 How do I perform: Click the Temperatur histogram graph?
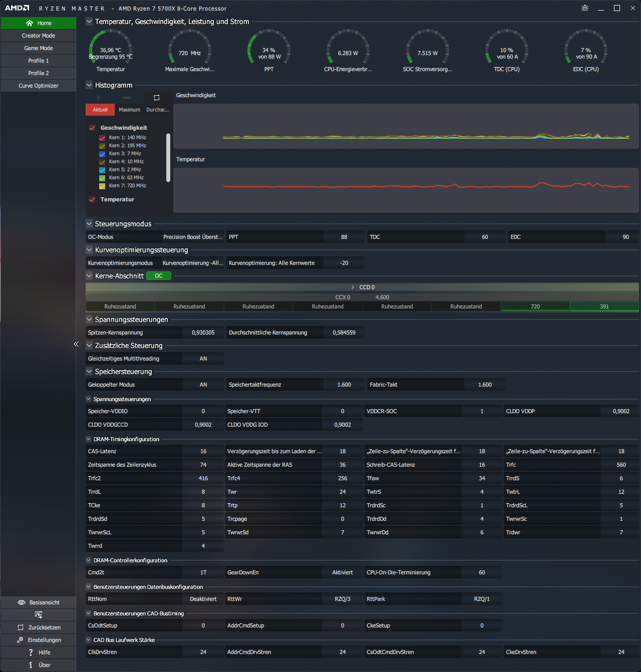pyautogui.click(x=406, y=190)
